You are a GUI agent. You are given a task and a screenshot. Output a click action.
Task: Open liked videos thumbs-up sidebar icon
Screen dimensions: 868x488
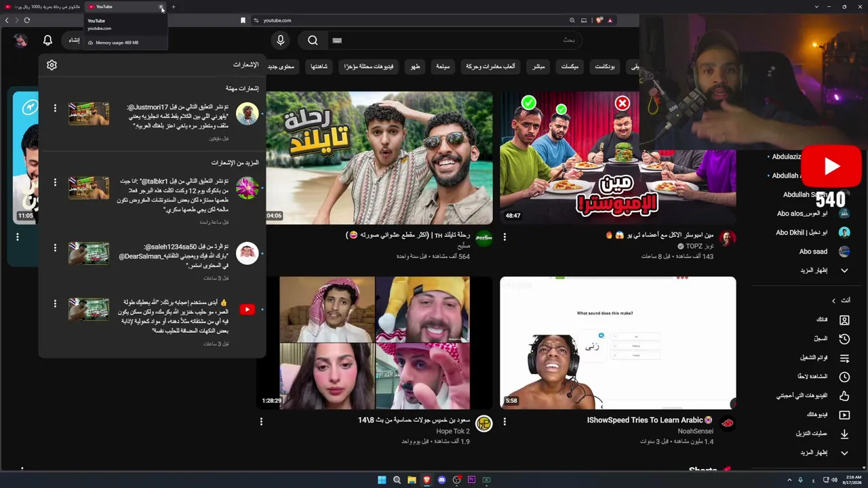click(844, 396)
